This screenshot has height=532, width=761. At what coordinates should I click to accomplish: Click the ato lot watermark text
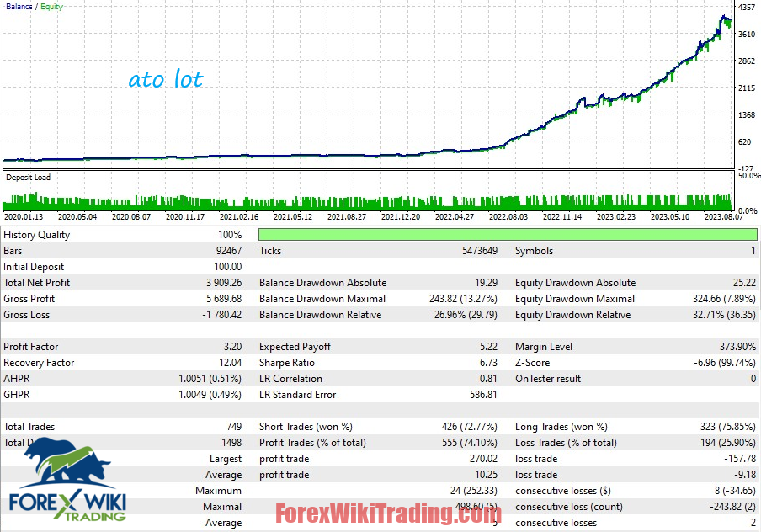coord(166,80)
